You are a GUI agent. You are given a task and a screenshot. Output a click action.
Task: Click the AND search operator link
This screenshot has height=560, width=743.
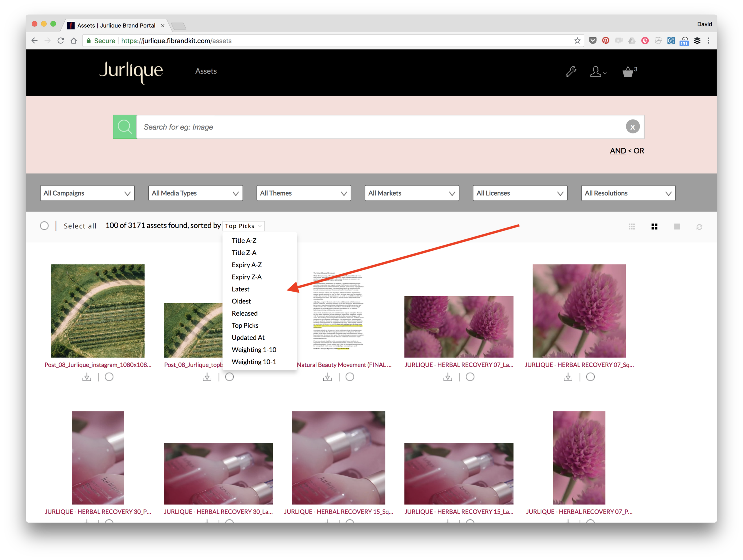618,151
